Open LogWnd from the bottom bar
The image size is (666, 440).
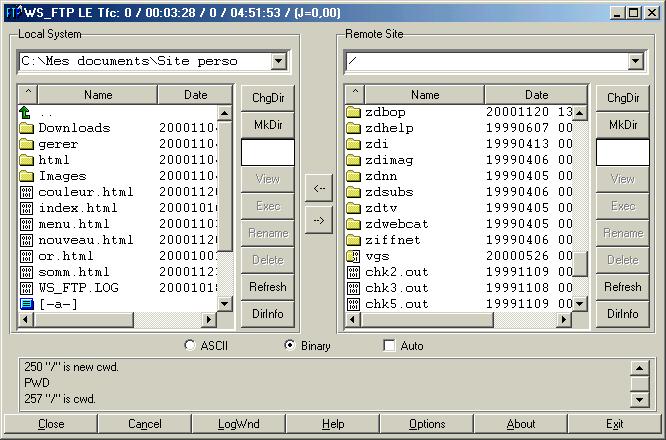(x=238, y=424)
